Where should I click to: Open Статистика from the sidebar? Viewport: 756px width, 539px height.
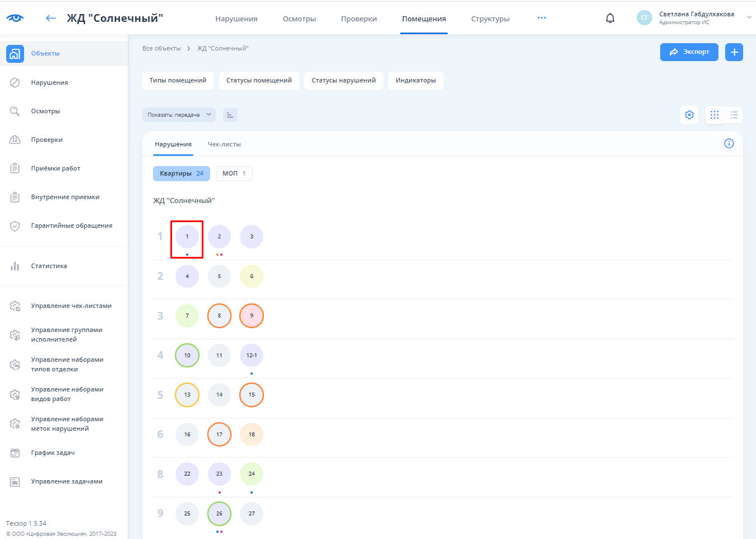49,266
